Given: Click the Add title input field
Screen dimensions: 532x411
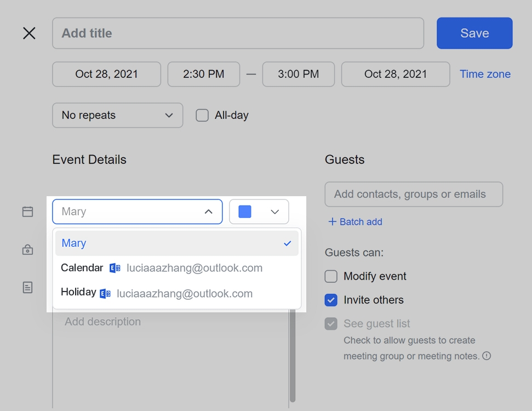Looking at the screenshot, I should pos(238,33).
